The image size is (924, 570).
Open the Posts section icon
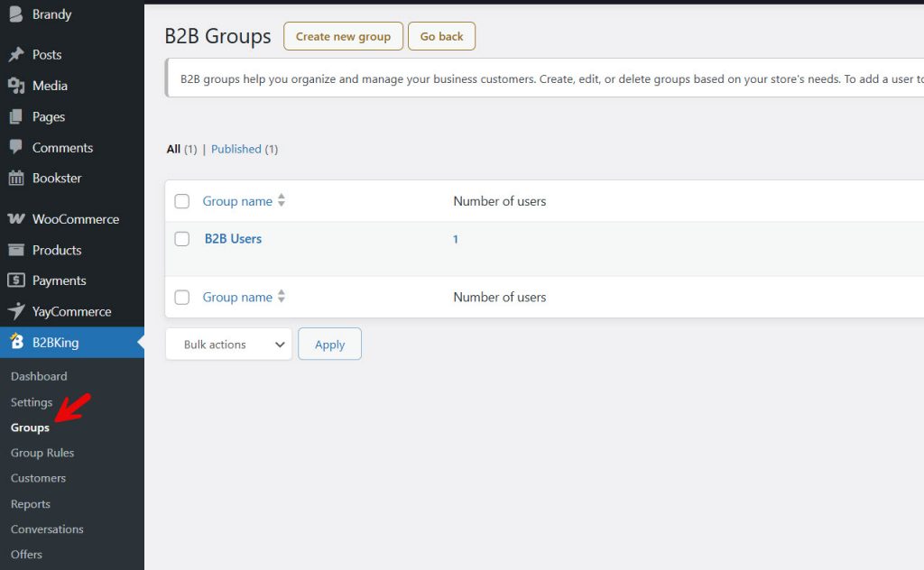click(16, 54)
